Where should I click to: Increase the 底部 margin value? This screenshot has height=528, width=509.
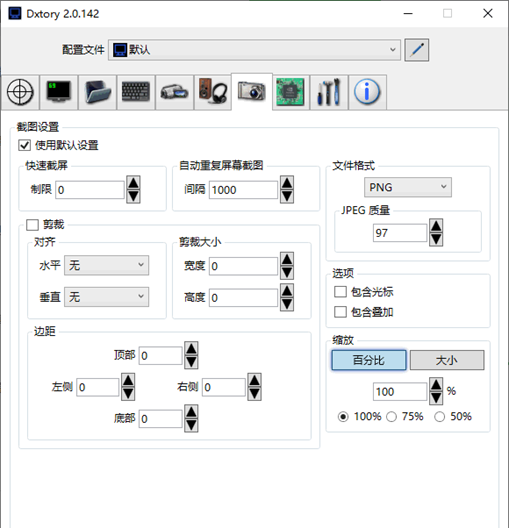pos(191,411)
